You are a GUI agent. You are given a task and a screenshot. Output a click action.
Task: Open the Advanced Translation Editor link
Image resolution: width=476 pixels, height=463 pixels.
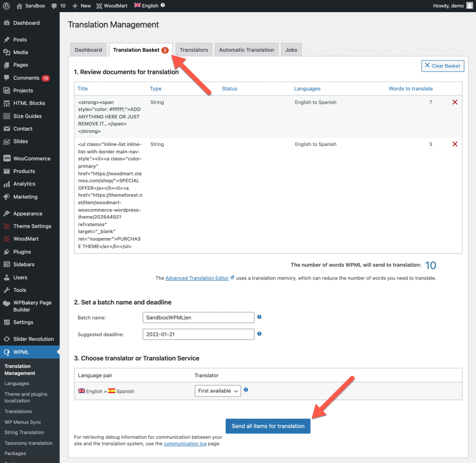pyautogui.click(x=197, y=278)
